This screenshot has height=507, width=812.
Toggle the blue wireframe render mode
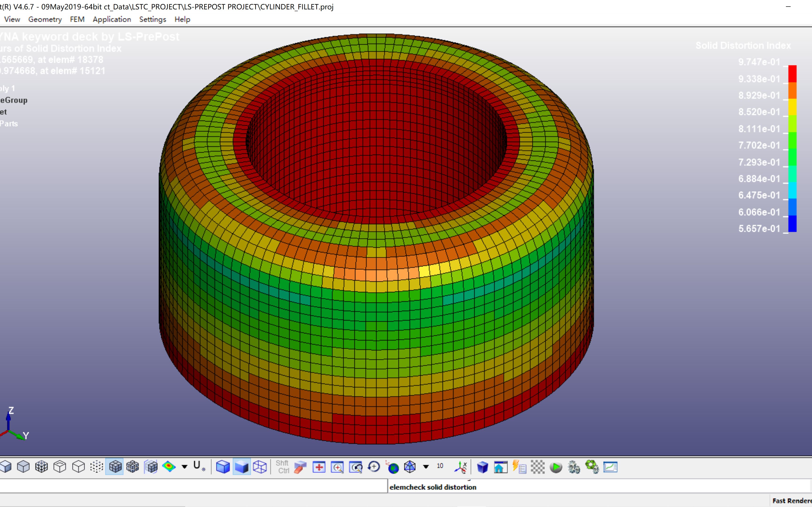(260, 467)
